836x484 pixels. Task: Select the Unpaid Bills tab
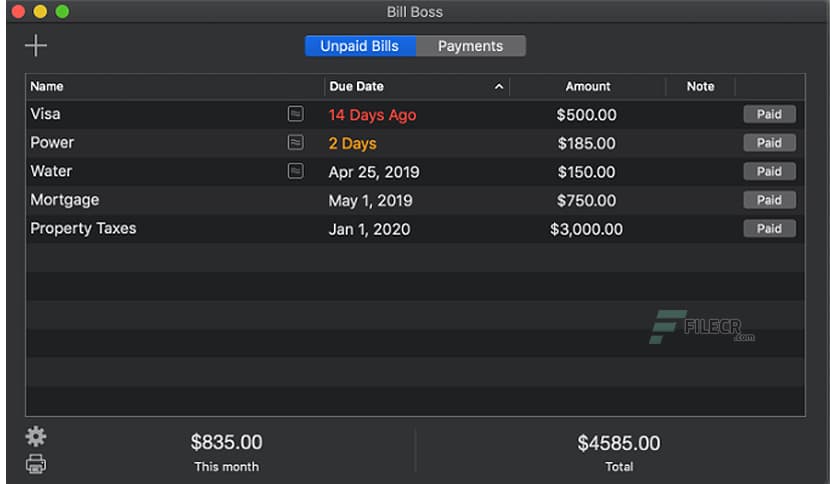click(x=360, y=46)
